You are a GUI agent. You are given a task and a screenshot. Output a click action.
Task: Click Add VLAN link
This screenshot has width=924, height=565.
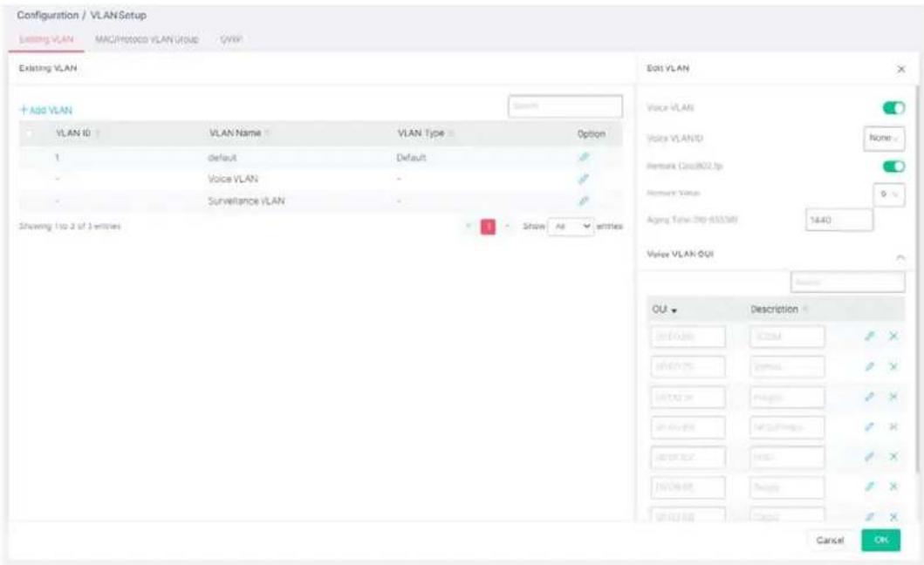point(46,110)
